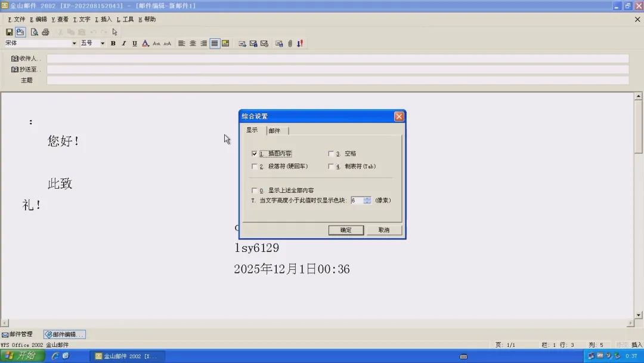Screen dimensions: 644x363
Task: Click the Print icon
Action: pyautogui.click(x=45, y=32)
